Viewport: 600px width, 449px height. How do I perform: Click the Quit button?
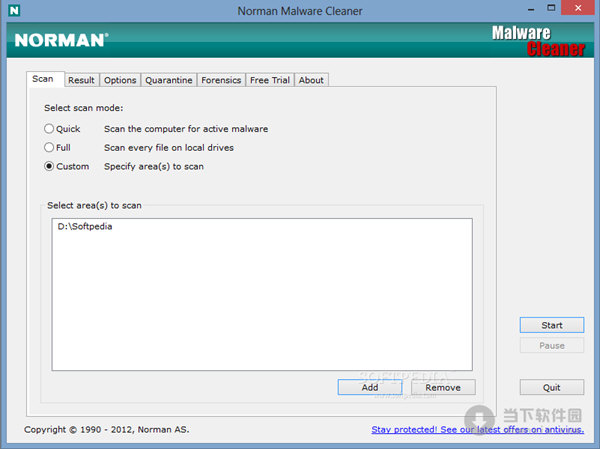[552, 387]
